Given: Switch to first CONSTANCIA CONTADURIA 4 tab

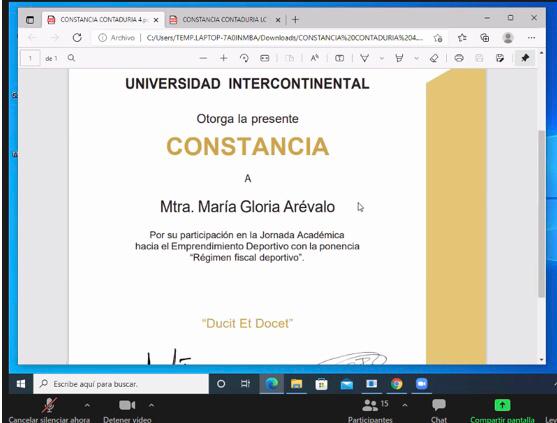Looking at the screenshot, I should point(103,20).
